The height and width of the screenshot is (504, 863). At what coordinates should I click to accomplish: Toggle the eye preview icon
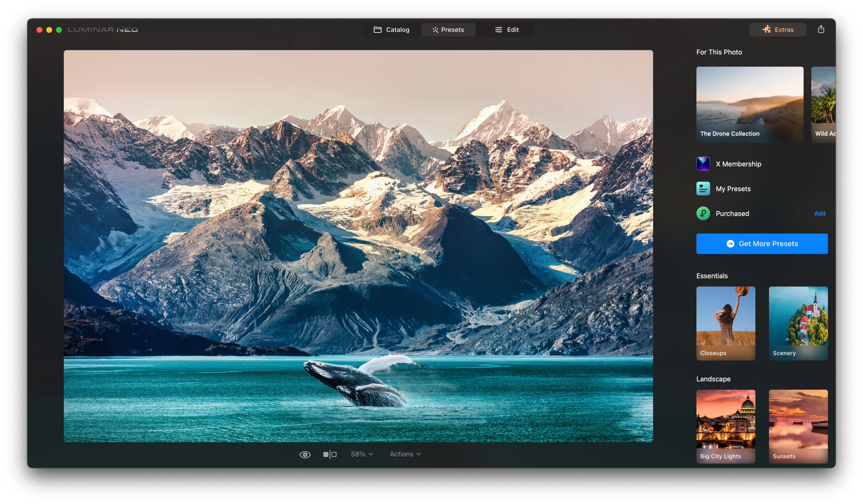305,454
